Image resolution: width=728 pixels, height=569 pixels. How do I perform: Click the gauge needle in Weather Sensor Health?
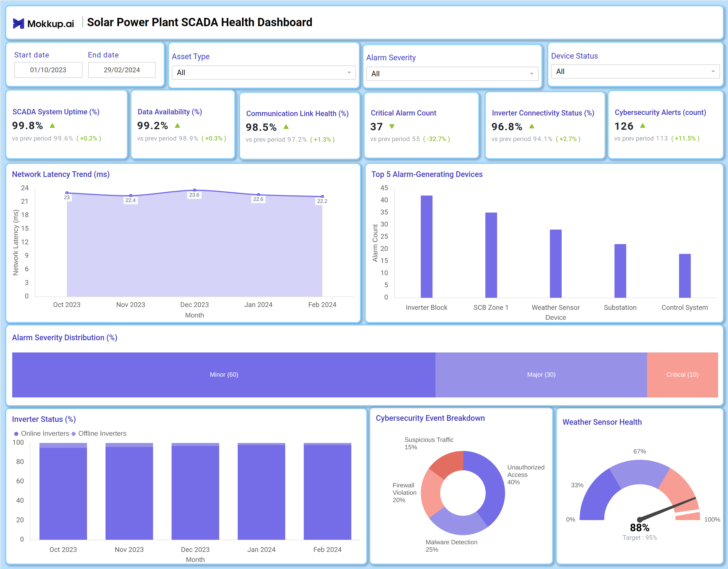(x=668, y=509)
